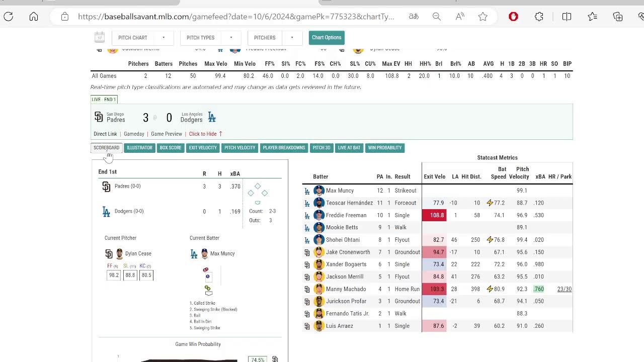The image size is (644, 362).
Task: Click the KC pitch velocity box 80.5
Action: pos(146,275)
